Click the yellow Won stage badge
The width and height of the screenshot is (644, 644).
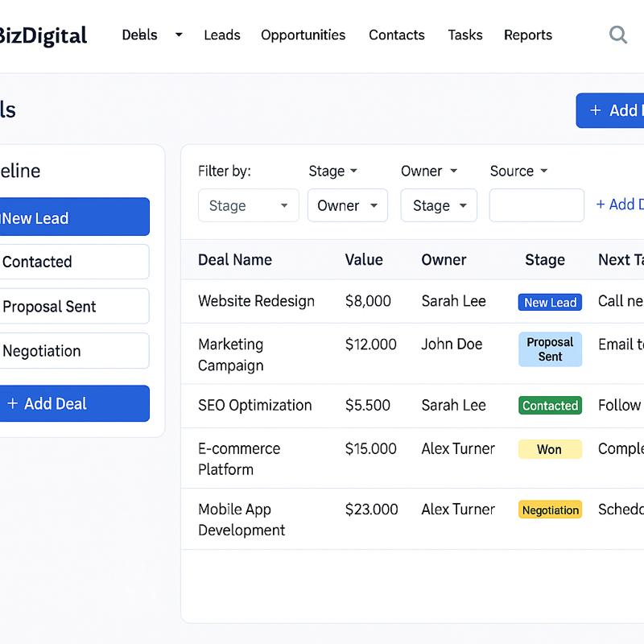click(x=549, y=449)
